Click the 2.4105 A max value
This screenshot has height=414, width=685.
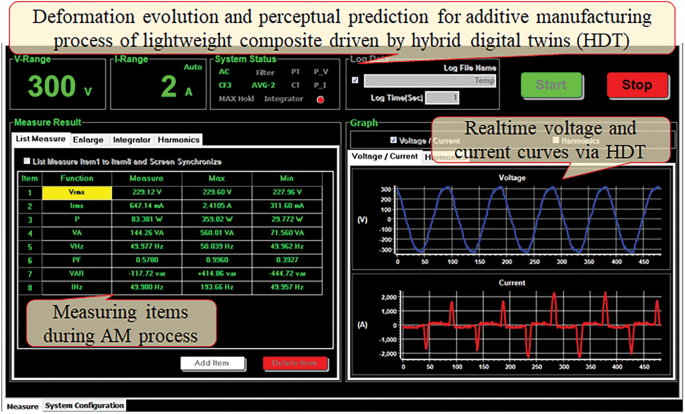217,206
